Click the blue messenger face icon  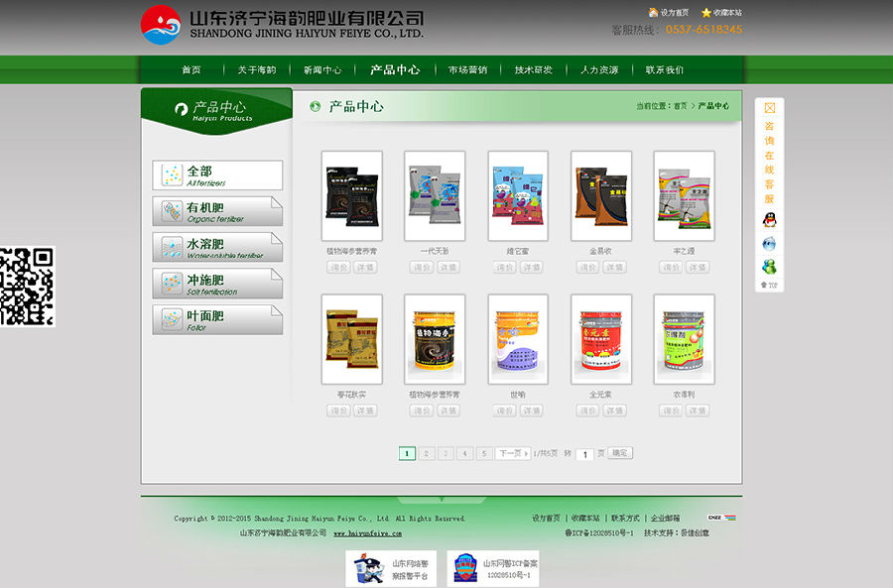(x=769, y=244)
